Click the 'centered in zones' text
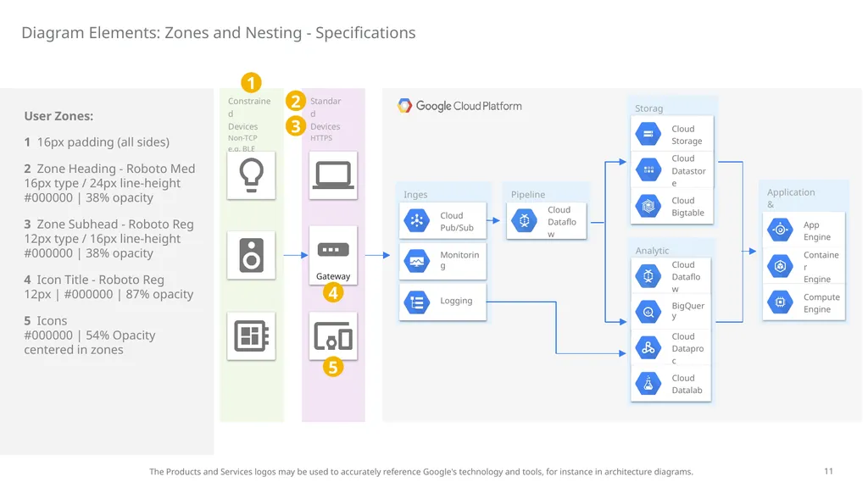This screenshot has width=868, height=488. [x=74, y=350]
